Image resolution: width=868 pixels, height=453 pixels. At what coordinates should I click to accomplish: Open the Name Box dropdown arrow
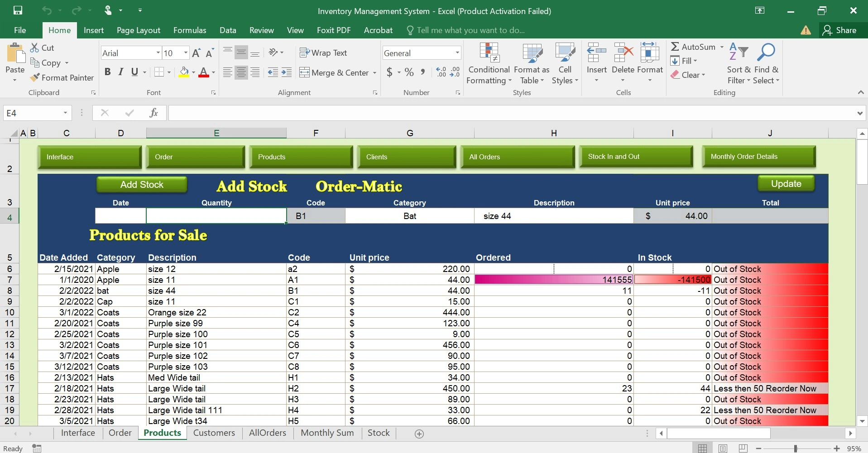65,113
